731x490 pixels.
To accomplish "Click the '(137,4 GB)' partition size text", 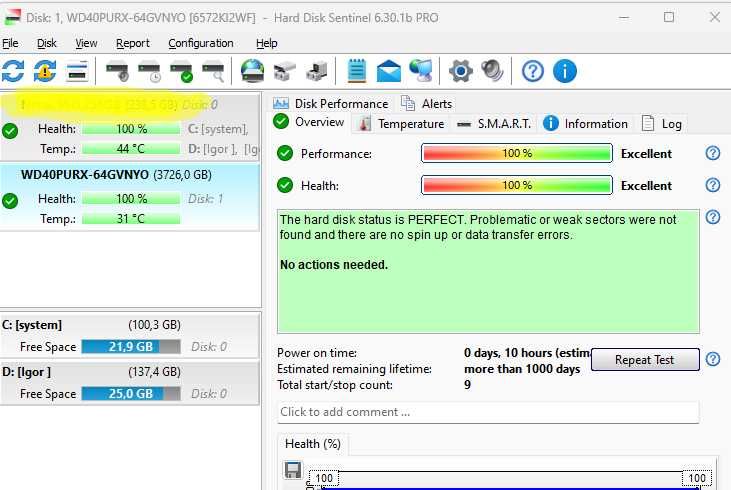I will 154,372.
